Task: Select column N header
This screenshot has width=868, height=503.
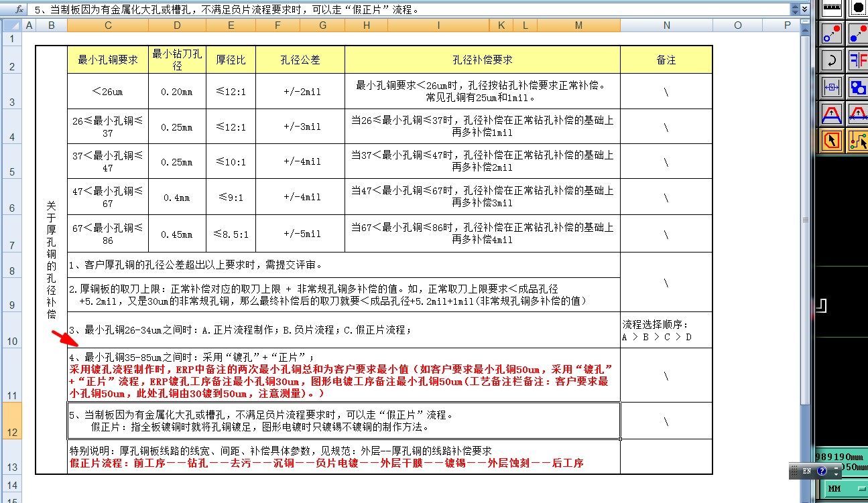Action: tap(666, 25)
